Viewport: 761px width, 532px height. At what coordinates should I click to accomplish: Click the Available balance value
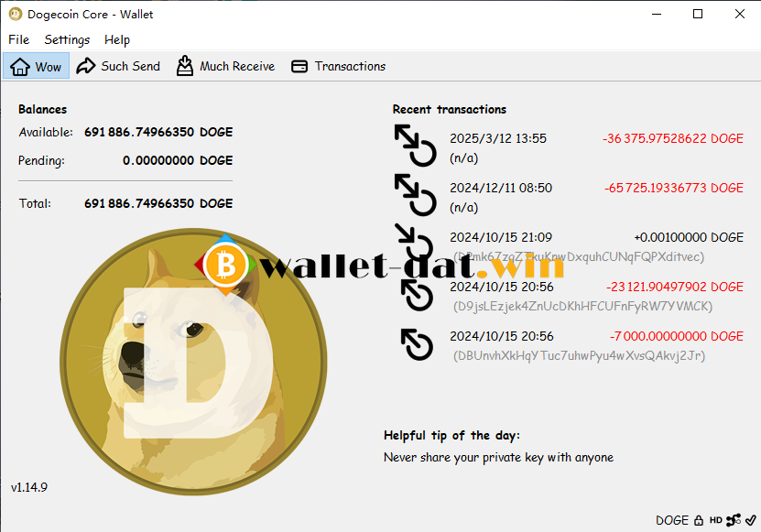(158, 132)
